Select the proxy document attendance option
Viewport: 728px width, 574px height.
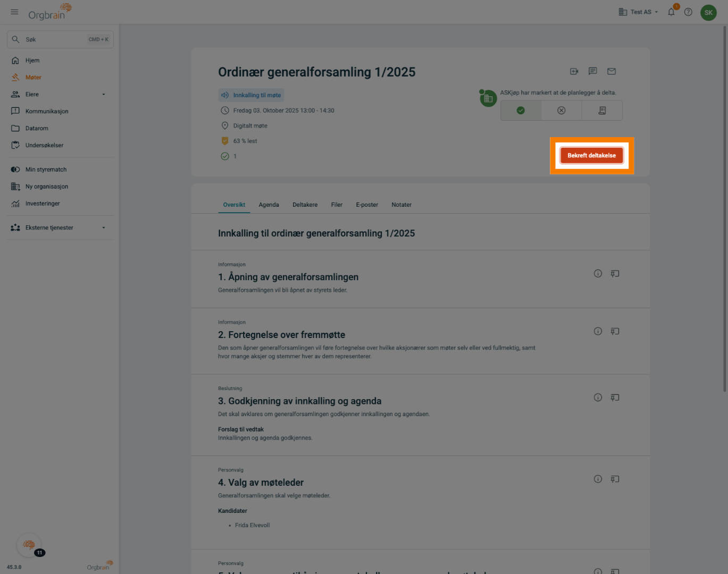[x=602, y=111]
